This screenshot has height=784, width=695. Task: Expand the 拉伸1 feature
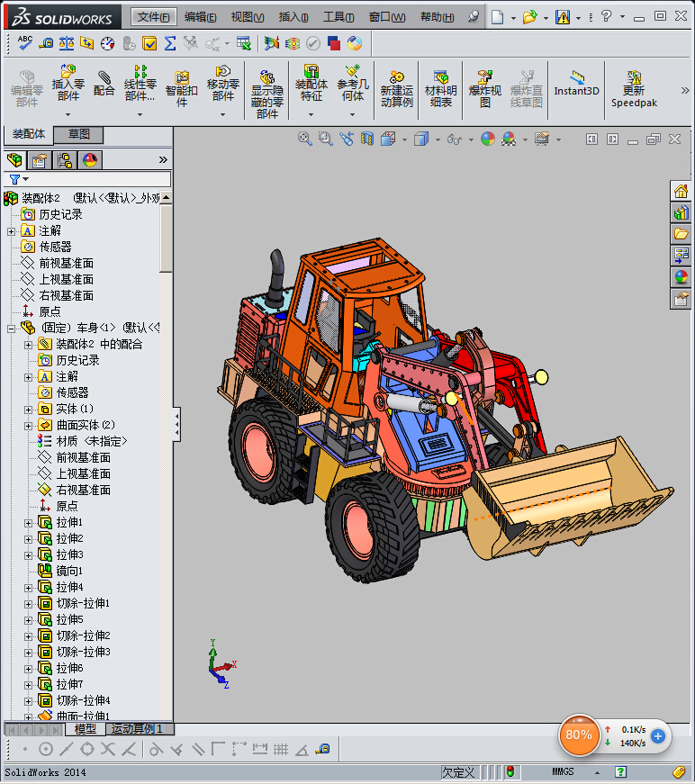click(x=28, y=523)
